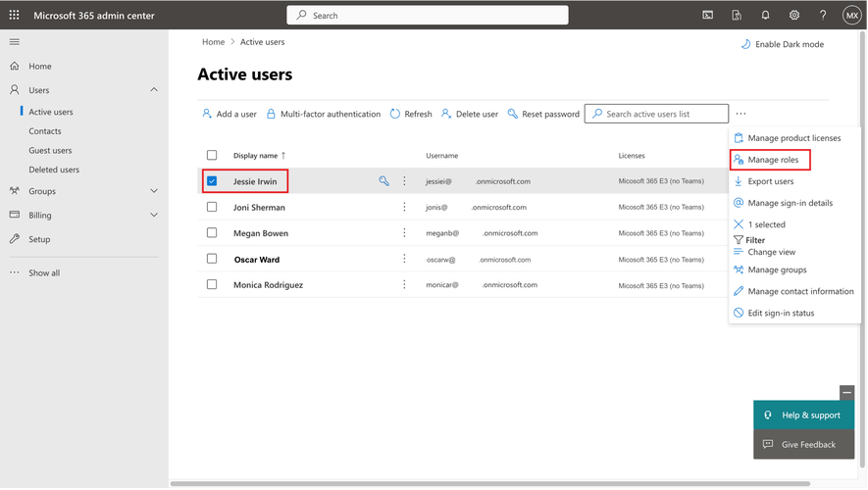Click the Enable Dark mode moon icon
Image resolution: width=868 pixels, height=490 pixels.
click(745, 44)
